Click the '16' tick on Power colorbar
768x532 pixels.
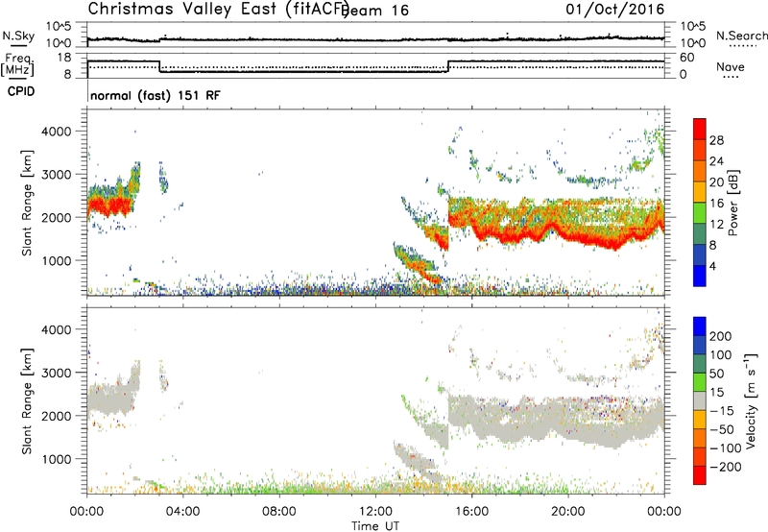(716, 204)
